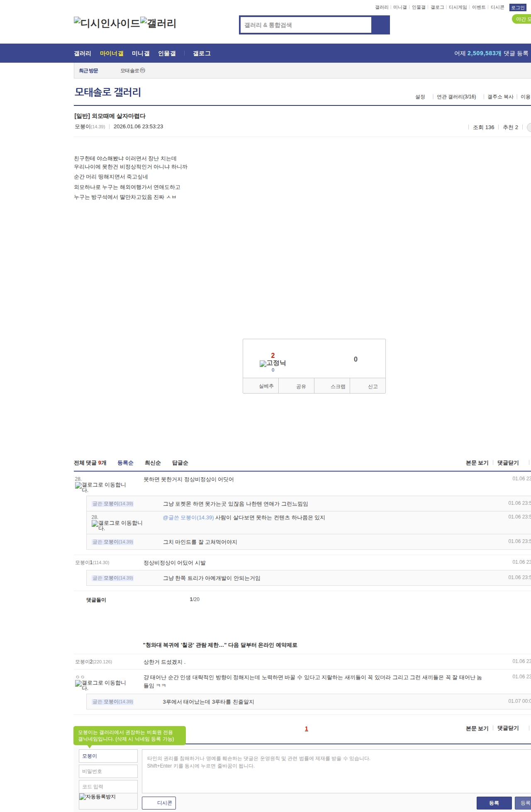Sort comments by 최신순
The width and height of the screenshot is (531, 812).
point(153,463)
